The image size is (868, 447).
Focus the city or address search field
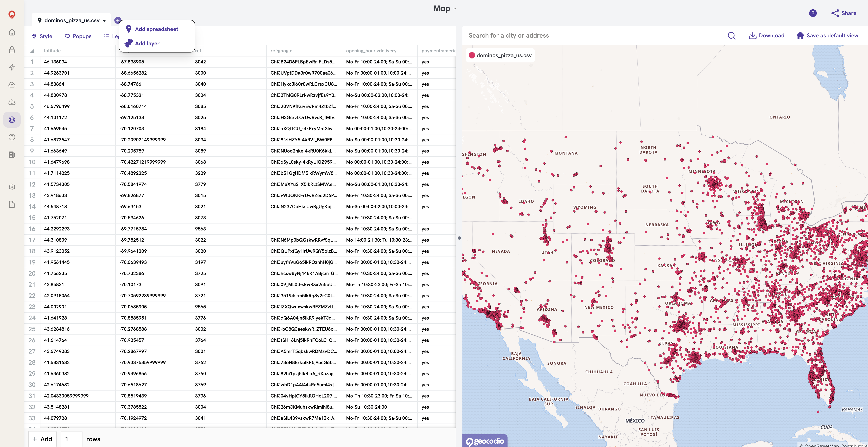tap(595, 36)
